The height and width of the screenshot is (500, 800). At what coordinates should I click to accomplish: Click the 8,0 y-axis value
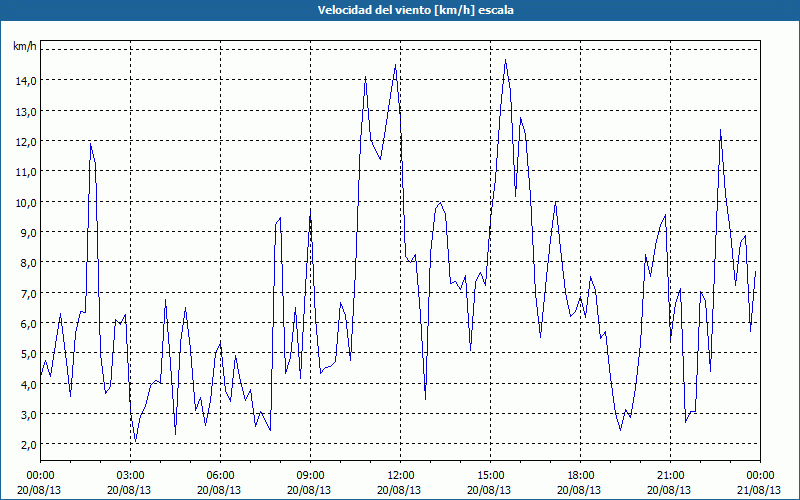(28, 262)
